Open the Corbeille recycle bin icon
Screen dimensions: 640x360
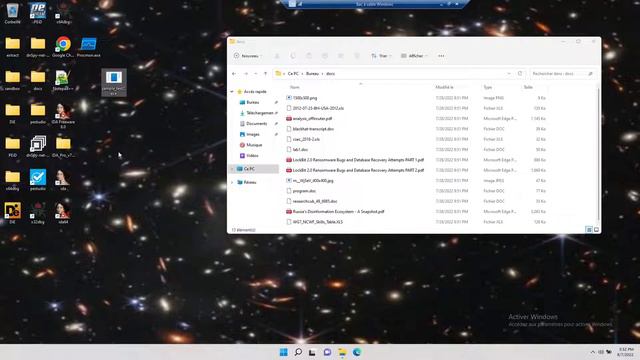coord(12,13)
